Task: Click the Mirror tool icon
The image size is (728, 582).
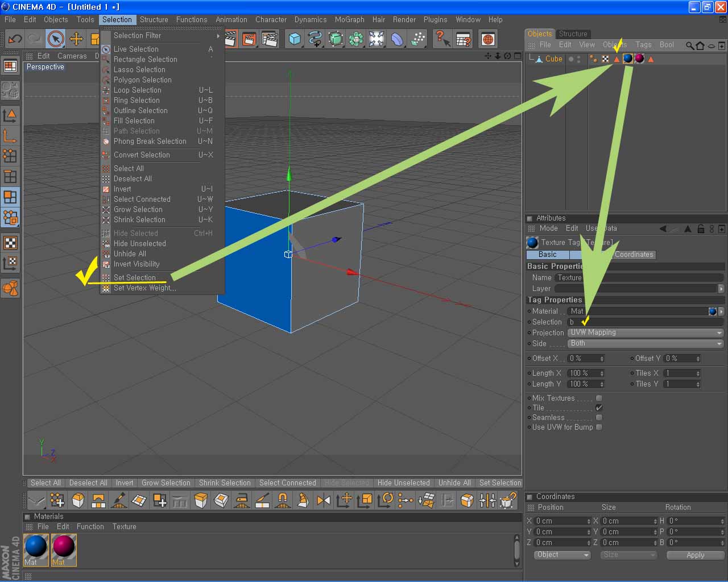Action: pyautogui.click(x=324, y=500)
